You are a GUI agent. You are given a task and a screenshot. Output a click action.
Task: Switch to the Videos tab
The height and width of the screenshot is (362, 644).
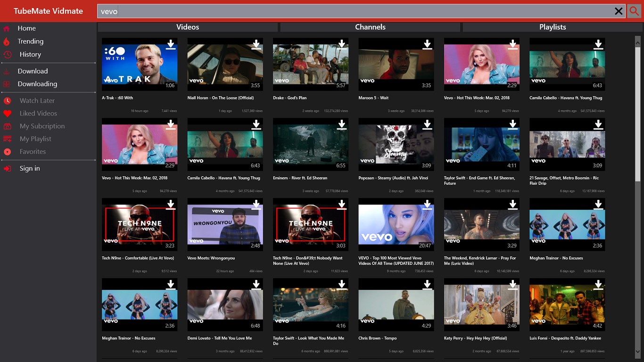(x=188, y=27)
